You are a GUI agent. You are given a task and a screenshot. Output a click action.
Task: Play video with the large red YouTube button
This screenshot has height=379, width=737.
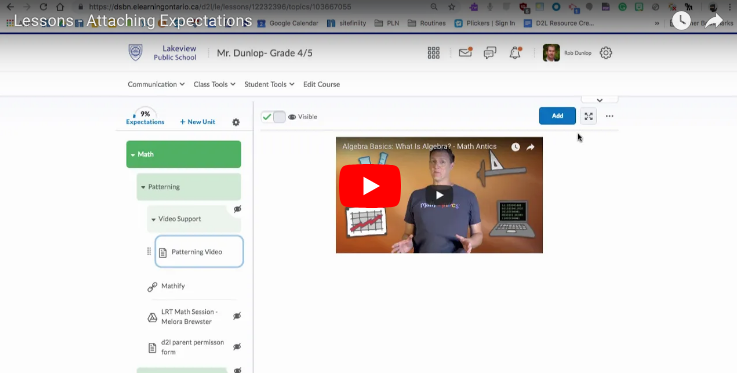pyautogui.click(x=370, y=186)
